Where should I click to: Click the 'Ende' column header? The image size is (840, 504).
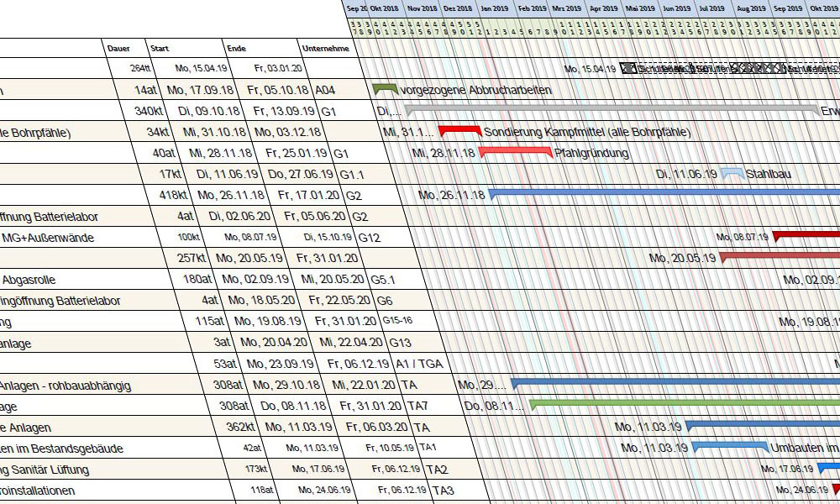236,49
